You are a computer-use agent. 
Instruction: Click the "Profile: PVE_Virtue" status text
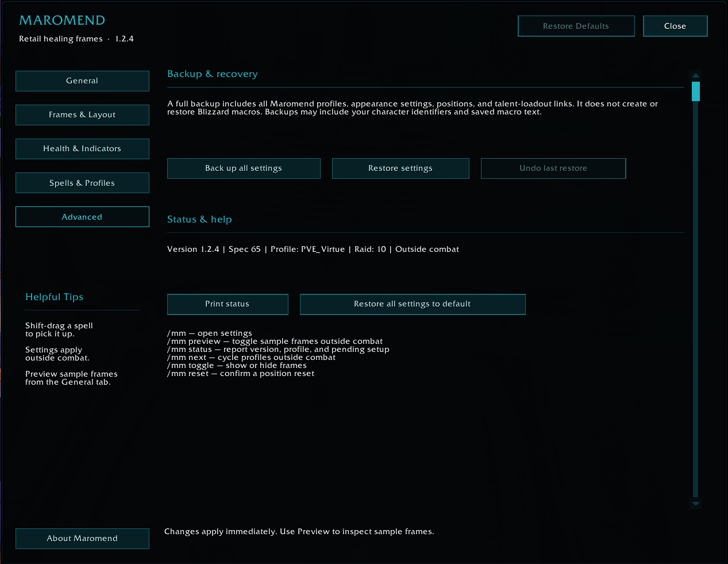[308, 250]
